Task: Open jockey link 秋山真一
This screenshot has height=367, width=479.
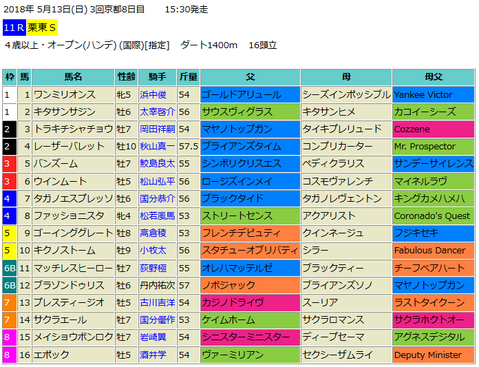Action: [x=157, y=147]
